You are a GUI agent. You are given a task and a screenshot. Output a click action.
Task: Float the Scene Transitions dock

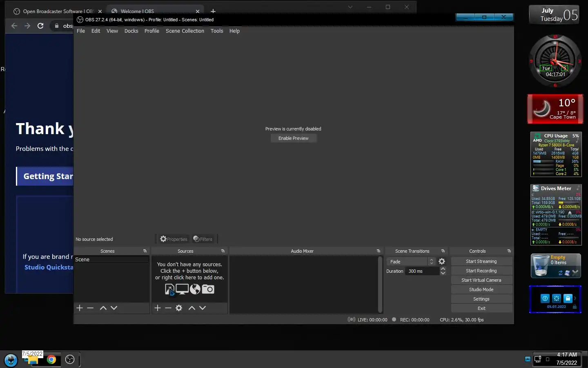443,251
